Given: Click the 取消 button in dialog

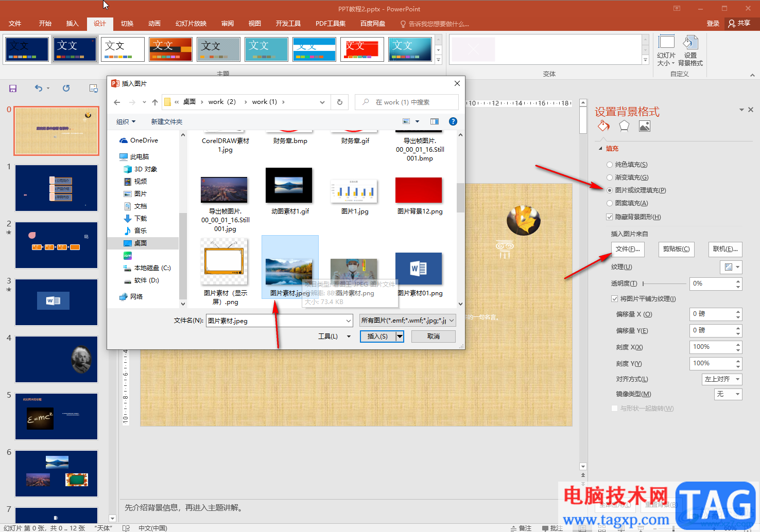Looking at the screenshot, I should click(434, 336).
